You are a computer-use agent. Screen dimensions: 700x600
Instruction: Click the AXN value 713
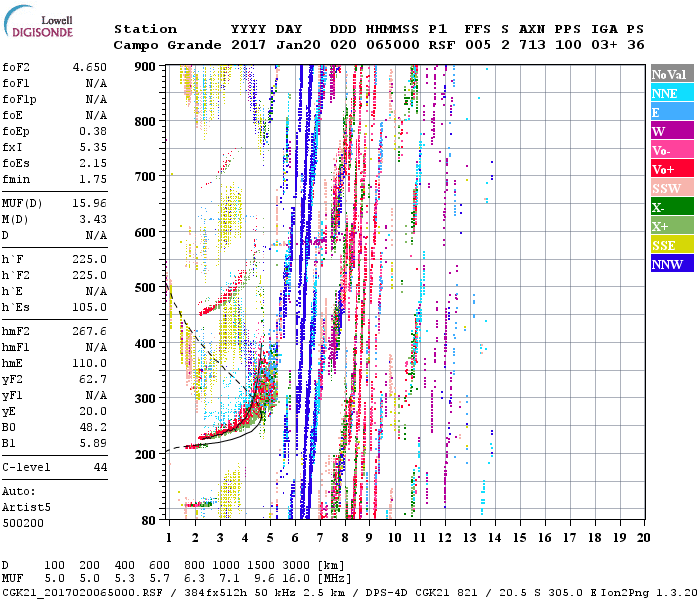(x=532, y=45)
